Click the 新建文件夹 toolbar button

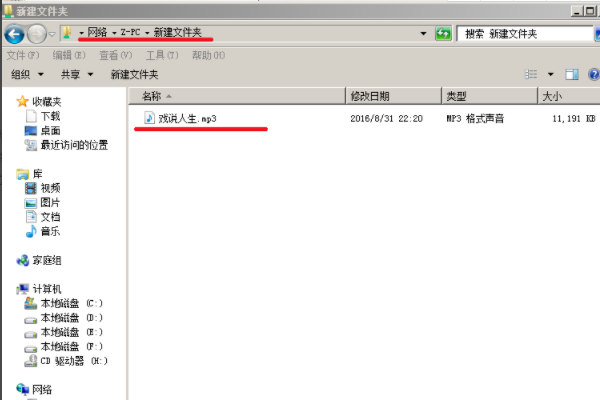pyautogui.click(x=134, y=74)
